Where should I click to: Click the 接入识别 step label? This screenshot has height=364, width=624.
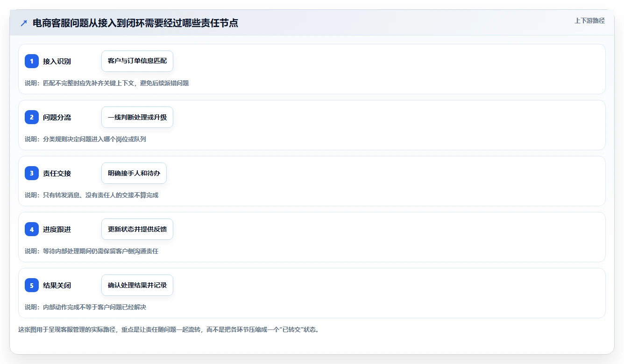pos(57,61)
